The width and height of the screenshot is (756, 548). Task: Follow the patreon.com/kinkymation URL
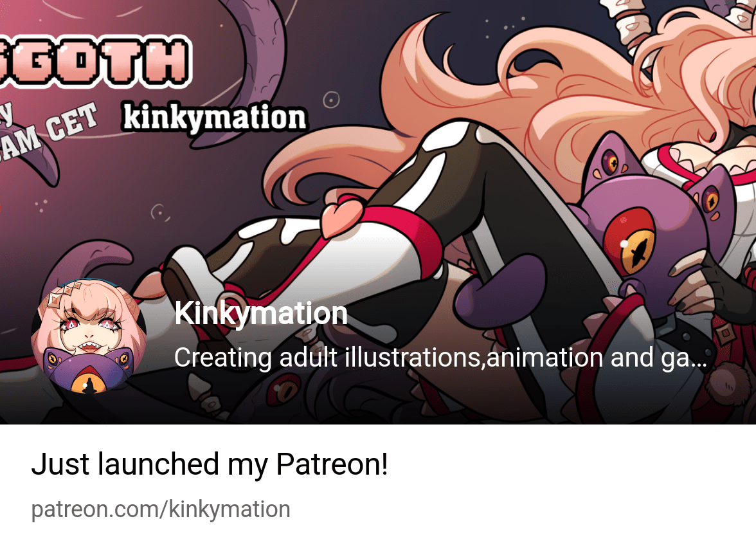161,509
